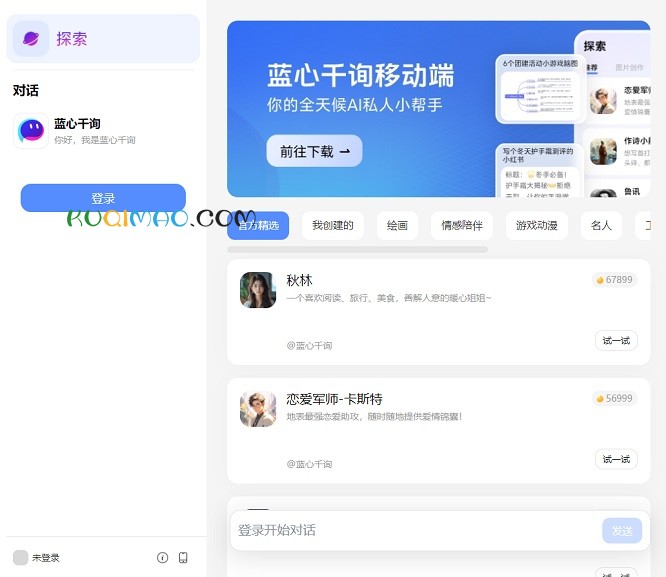Click the coin icon beside 67899
Image resolution: width=666 pixels, height=577 pixels.
(x=600, y=280)
